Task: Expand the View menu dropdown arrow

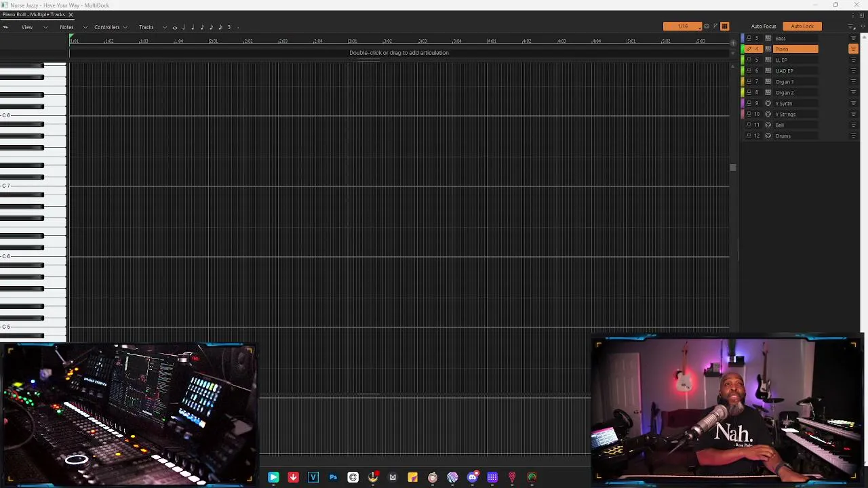Action: 45,27
